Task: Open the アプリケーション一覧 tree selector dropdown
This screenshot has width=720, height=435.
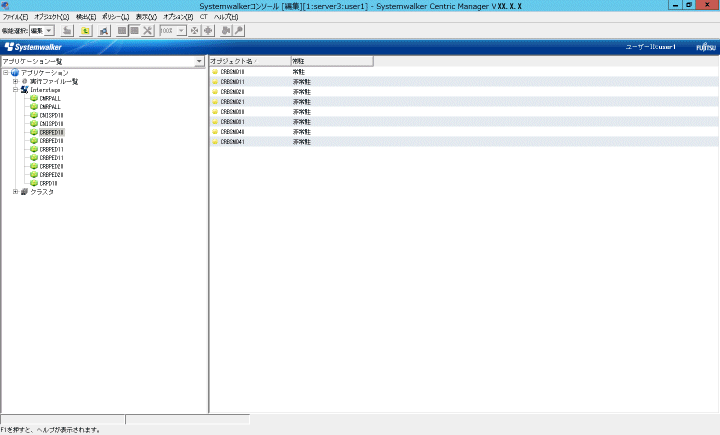Action: coord(200,61)
